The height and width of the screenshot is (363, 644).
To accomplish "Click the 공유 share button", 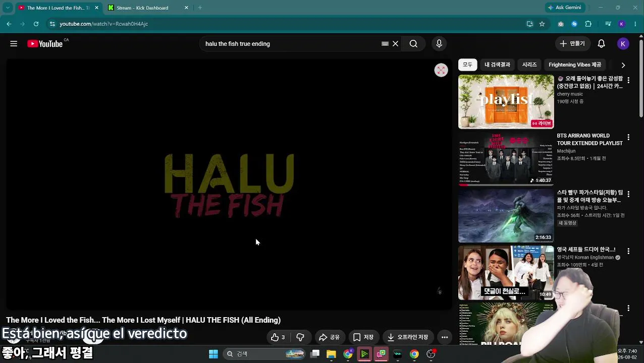I will tap(329, 337).
